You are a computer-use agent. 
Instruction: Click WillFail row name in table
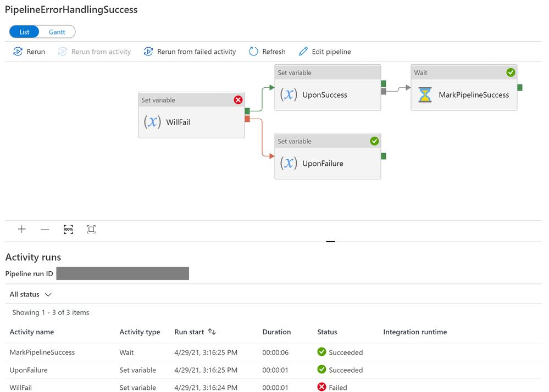click(x=21, y=388)
